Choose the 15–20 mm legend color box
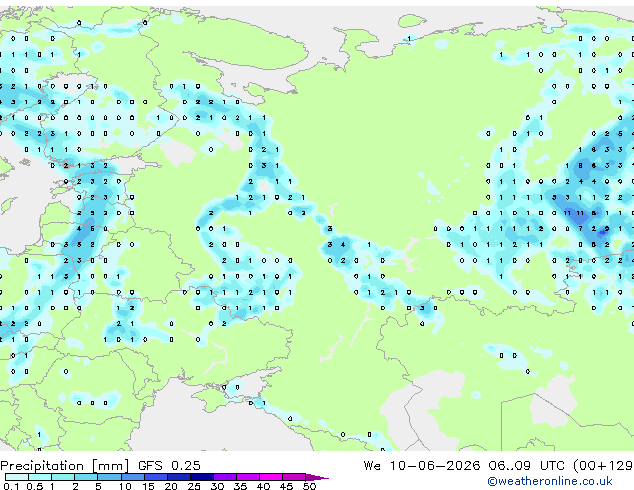The height and width of the screenshot is (490, 634). pyautogui.click(x=156, y=477)
